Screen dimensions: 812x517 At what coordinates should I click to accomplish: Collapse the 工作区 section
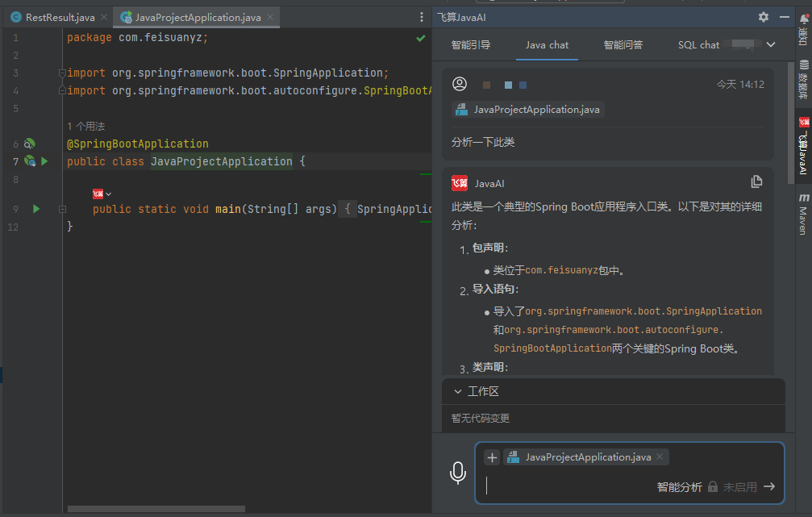pos(458,392)
